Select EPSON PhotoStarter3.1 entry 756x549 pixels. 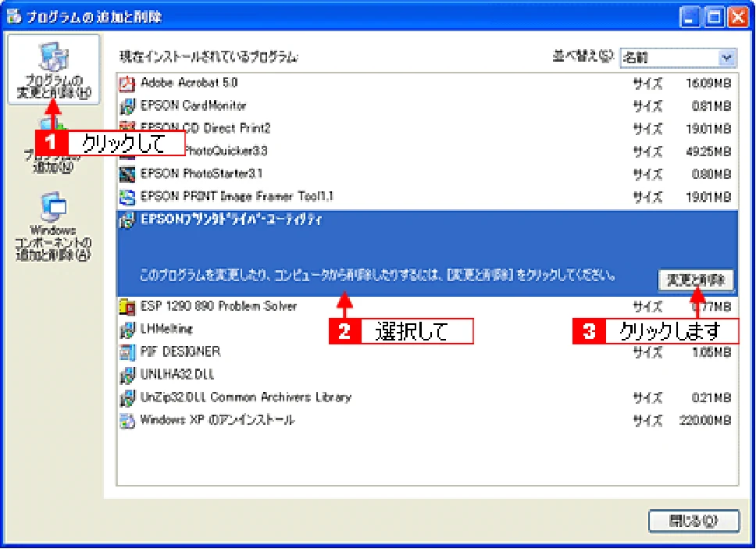[x=427, y=174]
